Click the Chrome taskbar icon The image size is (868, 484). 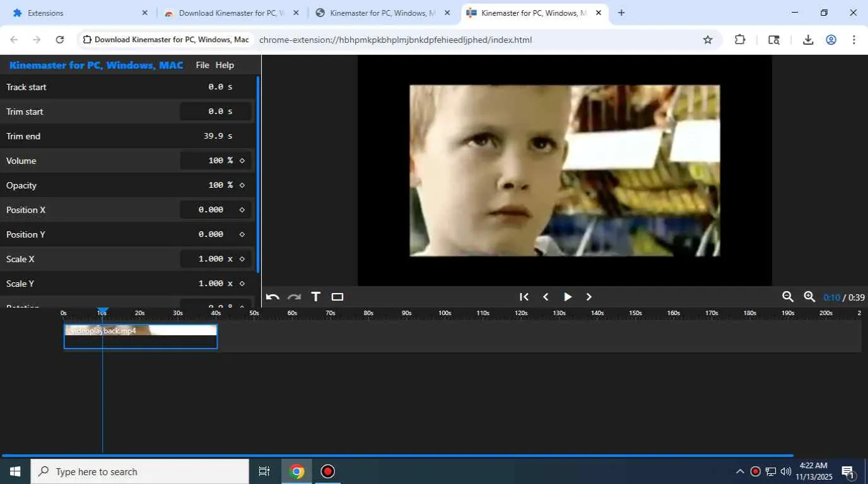tap(297, 471)
